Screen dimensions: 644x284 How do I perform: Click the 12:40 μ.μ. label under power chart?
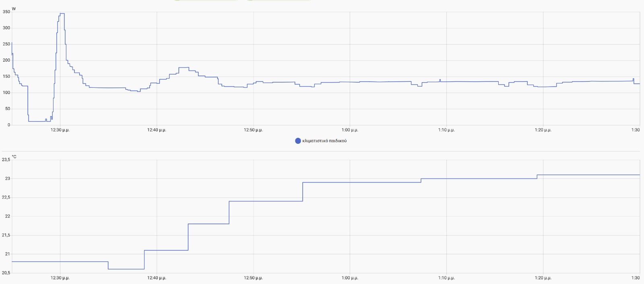coord(157,130)
